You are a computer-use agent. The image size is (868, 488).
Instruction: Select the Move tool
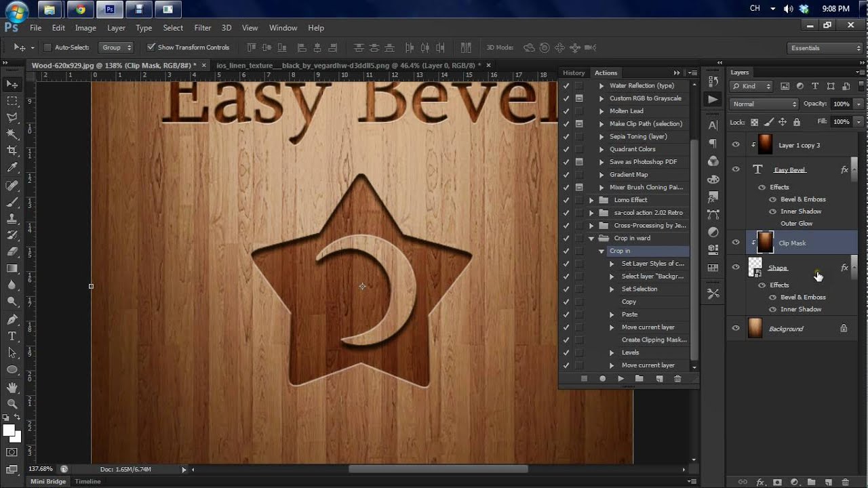click(x=12, y=85)
